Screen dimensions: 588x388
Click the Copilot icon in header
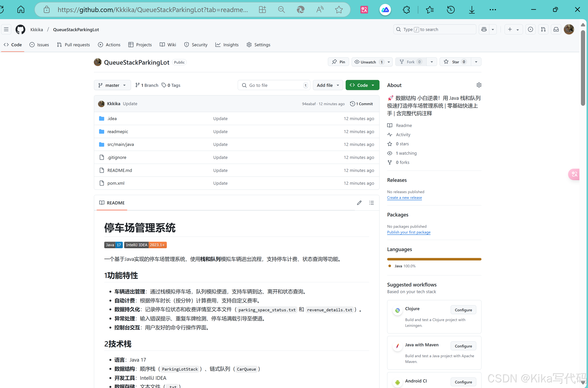pyautogui.click(x=484, y=29)
